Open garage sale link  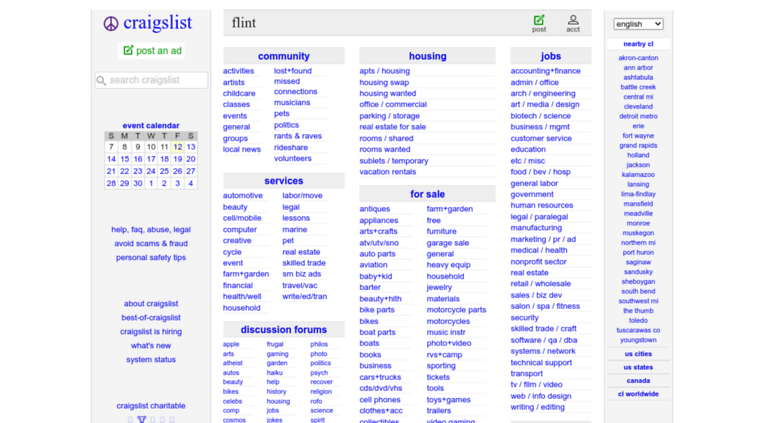pyautogui.click(x=447, y=243)
